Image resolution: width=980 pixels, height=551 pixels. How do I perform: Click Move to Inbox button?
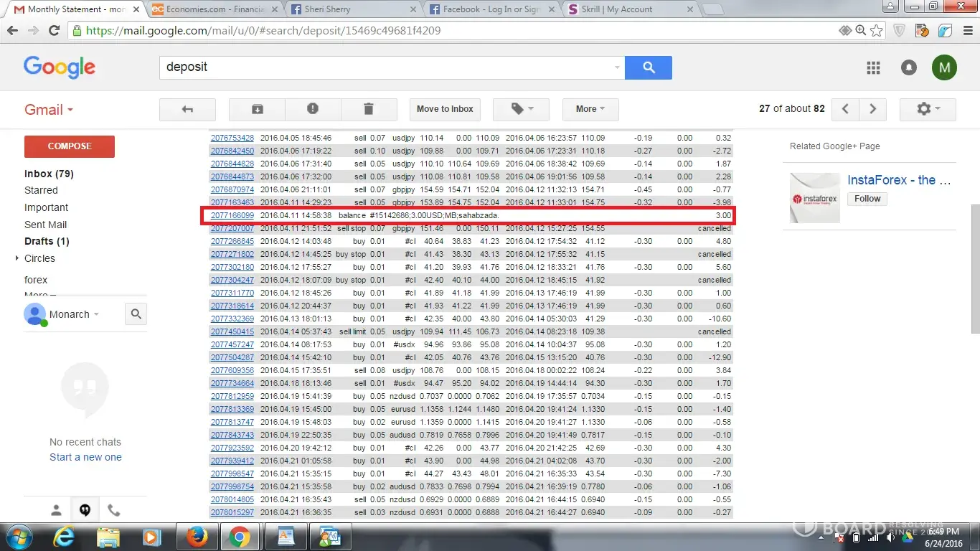(445, 109)
